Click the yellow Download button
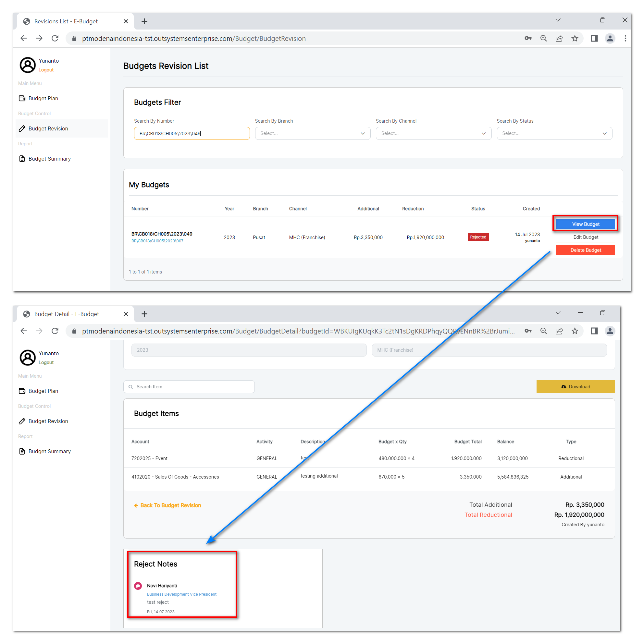 point(575,387)
